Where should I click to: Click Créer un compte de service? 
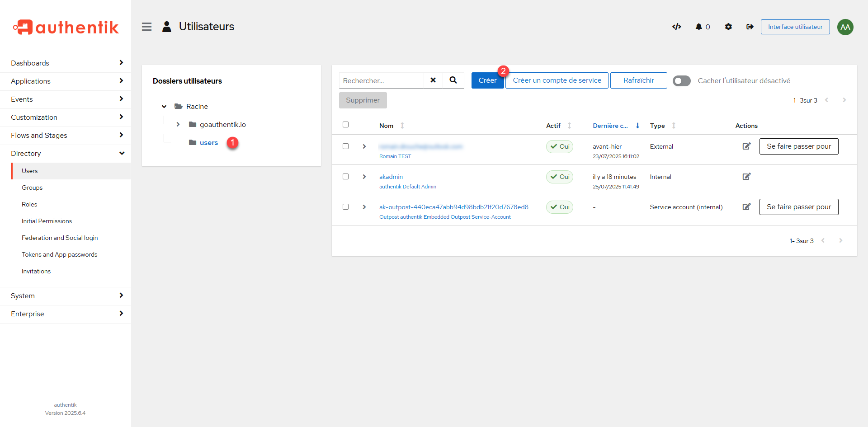[557, 80]
